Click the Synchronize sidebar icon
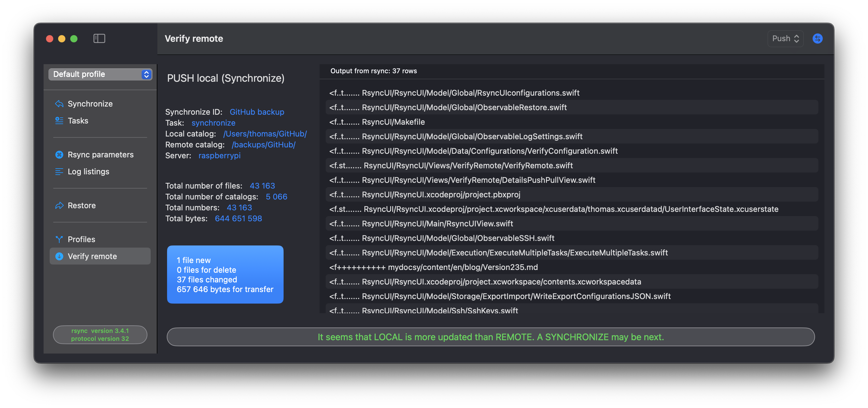 [x=59, y=104]
